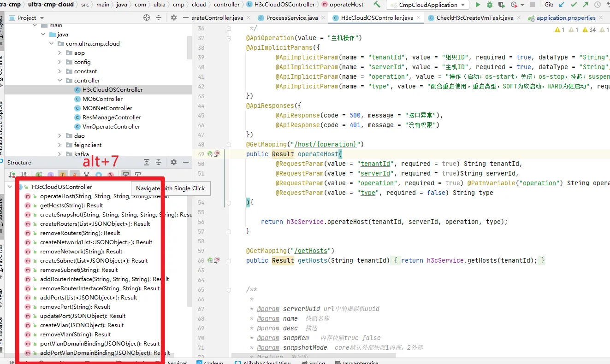Switch to application.properties tab
This screenshot has width=610, height=364.
click(566, 18)
